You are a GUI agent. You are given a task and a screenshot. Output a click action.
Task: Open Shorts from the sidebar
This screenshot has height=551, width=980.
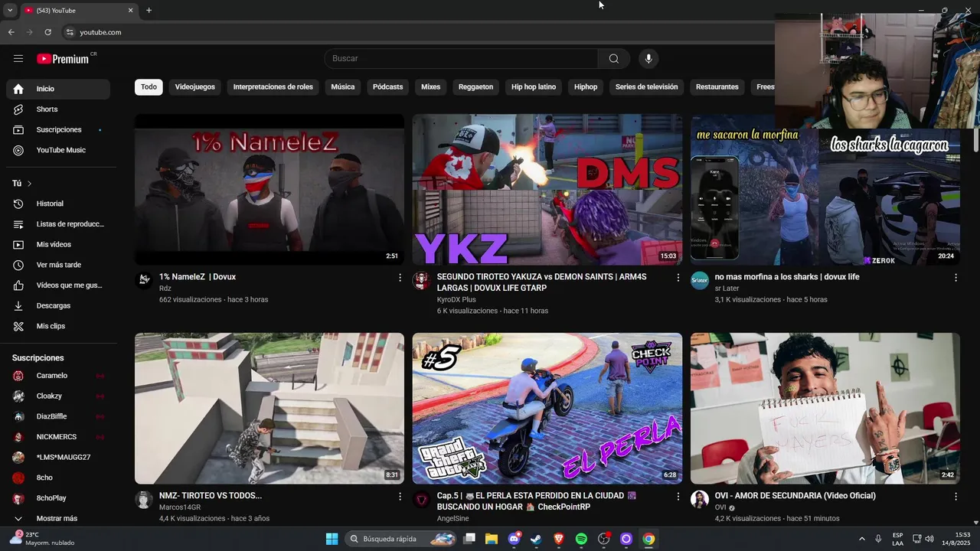[x=58, y=109]
